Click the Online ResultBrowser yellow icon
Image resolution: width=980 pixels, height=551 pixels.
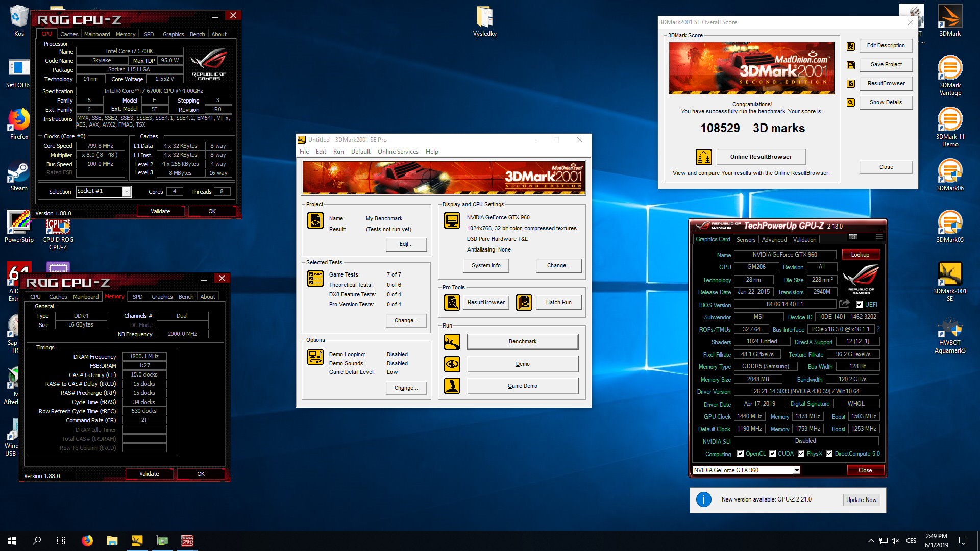pos(704,157)
